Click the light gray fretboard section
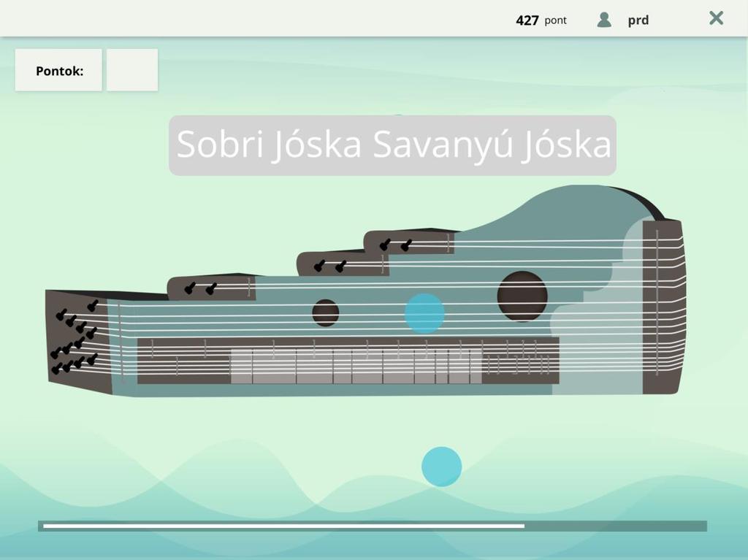 click(x=356, y=367)
